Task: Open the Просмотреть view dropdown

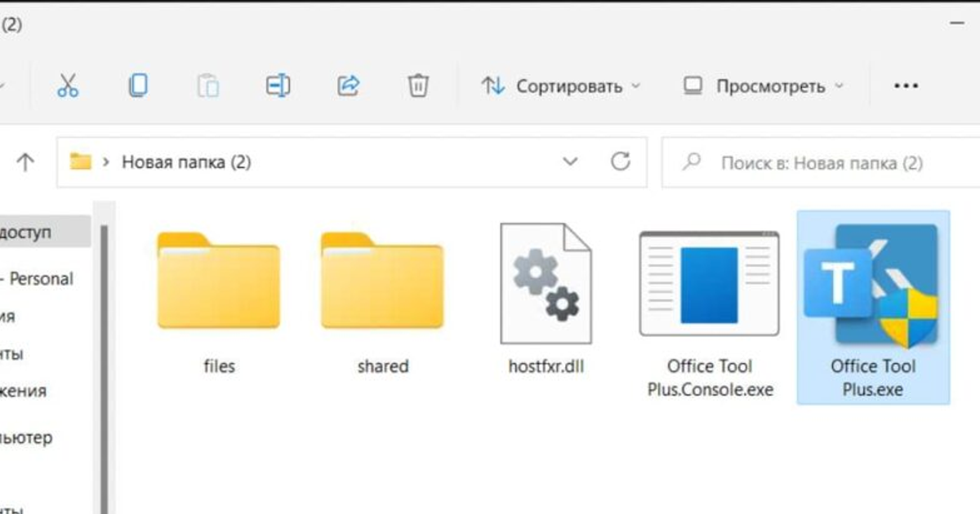Action: [764, 86]
